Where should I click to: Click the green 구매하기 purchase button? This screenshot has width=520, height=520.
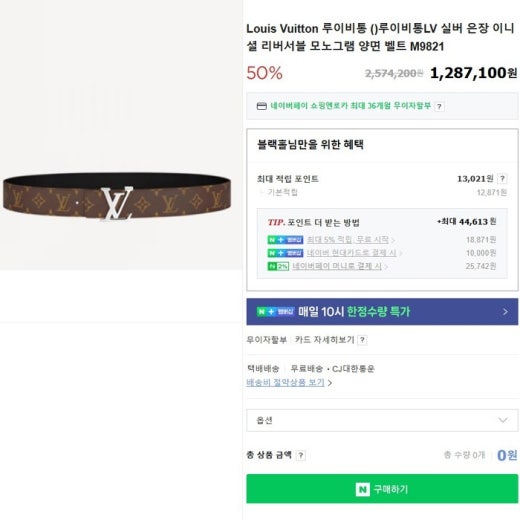point(382,489)
